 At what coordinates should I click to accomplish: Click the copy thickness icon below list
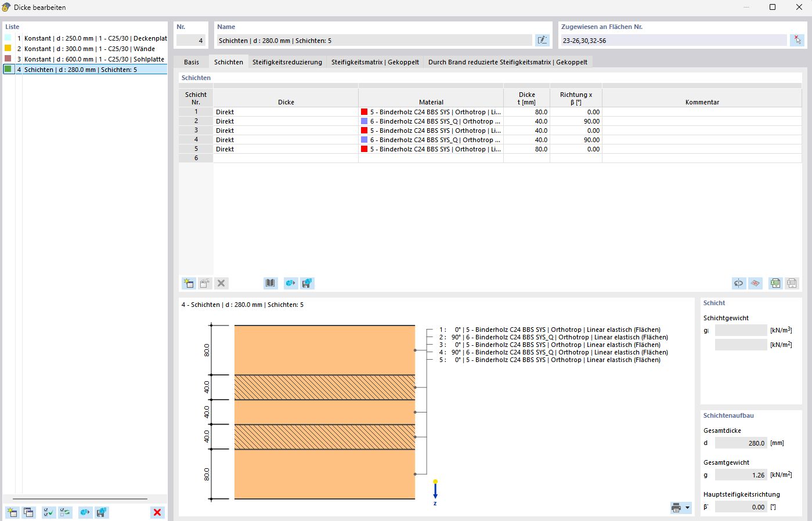28,512
